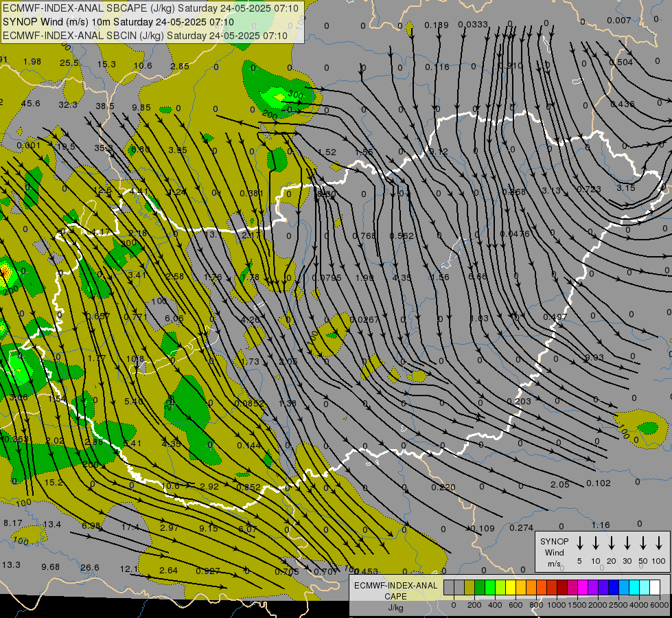The height and width of the screenshot is (618, 672).
Task: Click the map value 0.436
Action: tap(623, 104)
